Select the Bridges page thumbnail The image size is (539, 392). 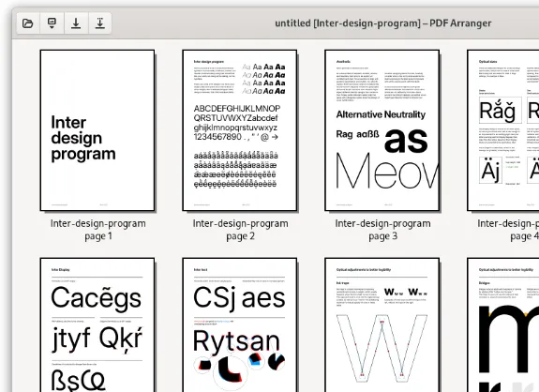502,324
